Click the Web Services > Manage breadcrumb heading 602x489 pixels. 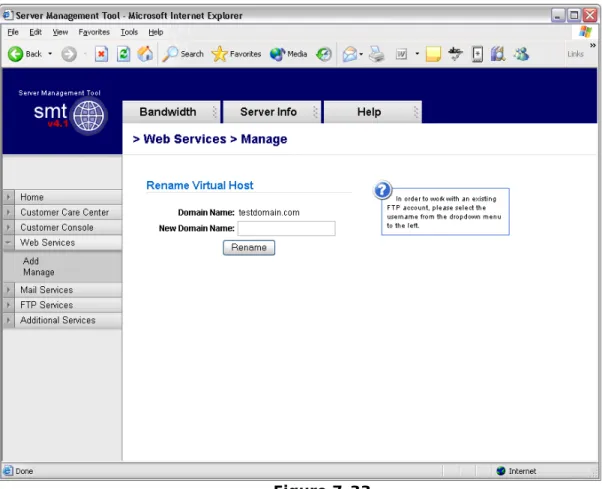click(210, 139)
